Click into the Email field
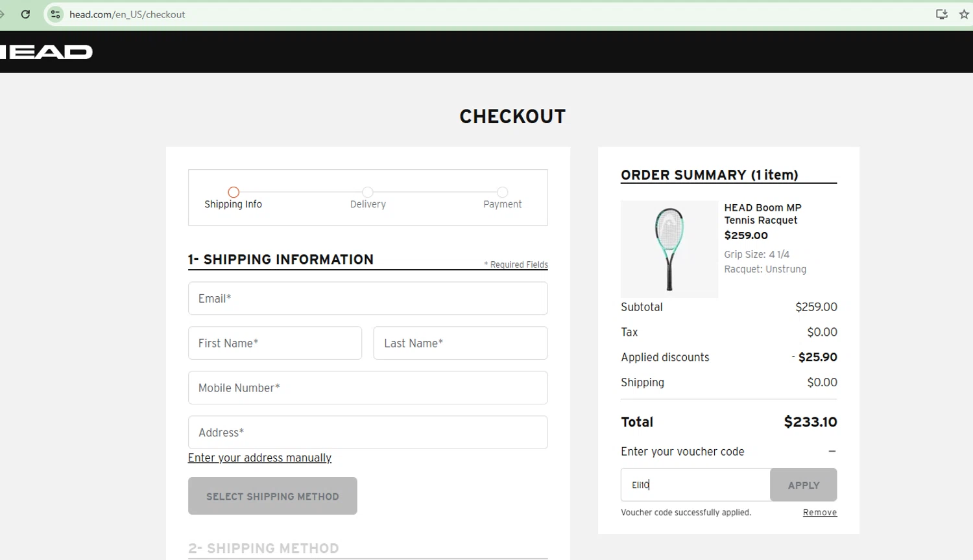The height and width of the screenshot is (560, 973). tap(368, 298)
